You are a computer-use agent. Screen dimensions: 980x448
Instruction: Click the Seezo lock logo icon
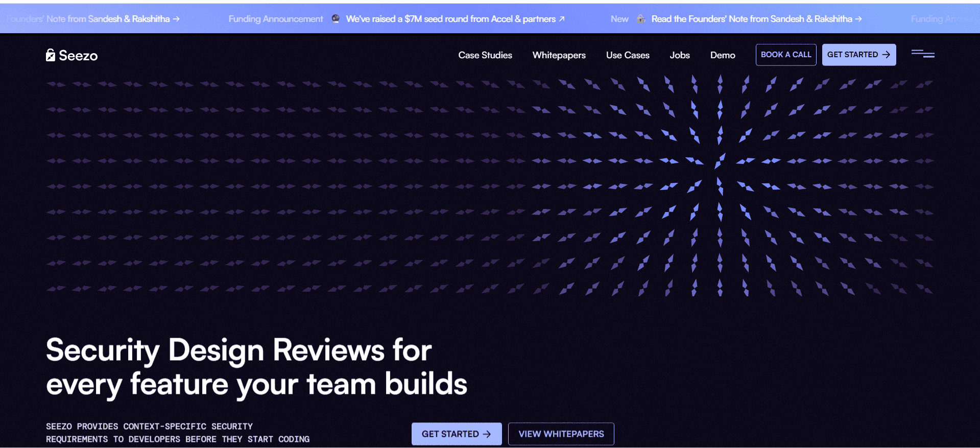coord(50,55)
